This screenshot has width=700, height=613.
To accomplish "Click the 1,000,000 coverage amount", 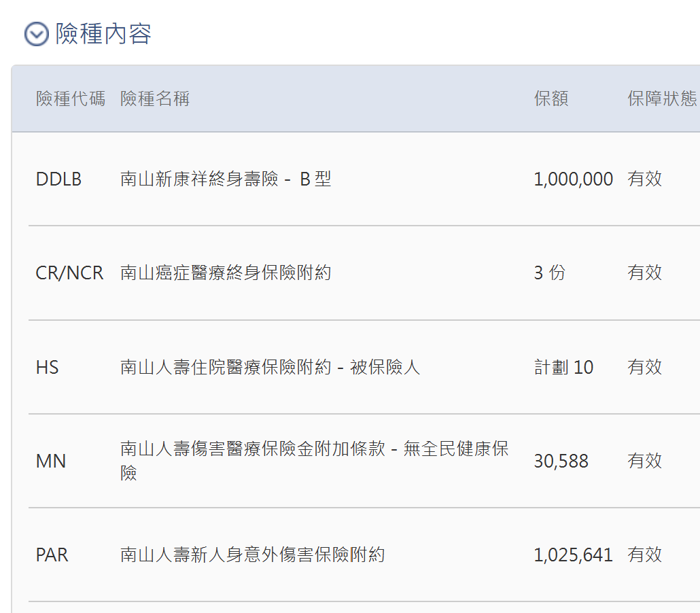I will pos(573,179).
